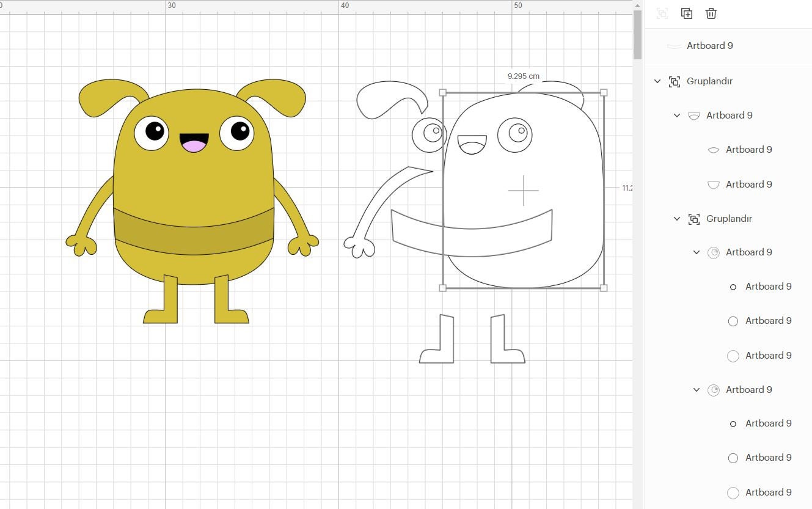Click the crosshair at the center of the selection
The width and height of the screenshot is (812, 509).
[x=523, y=191]
